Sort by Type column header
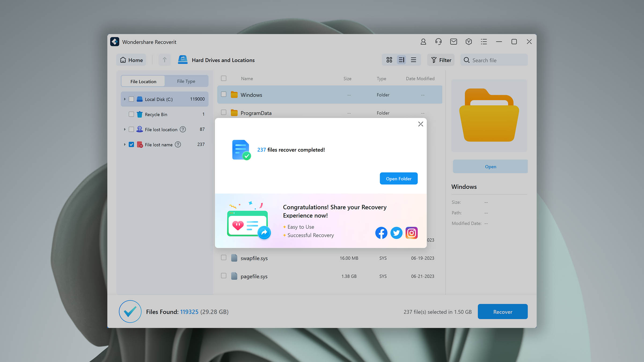This screenshot has width=644, height=362. tap(381, 79)
